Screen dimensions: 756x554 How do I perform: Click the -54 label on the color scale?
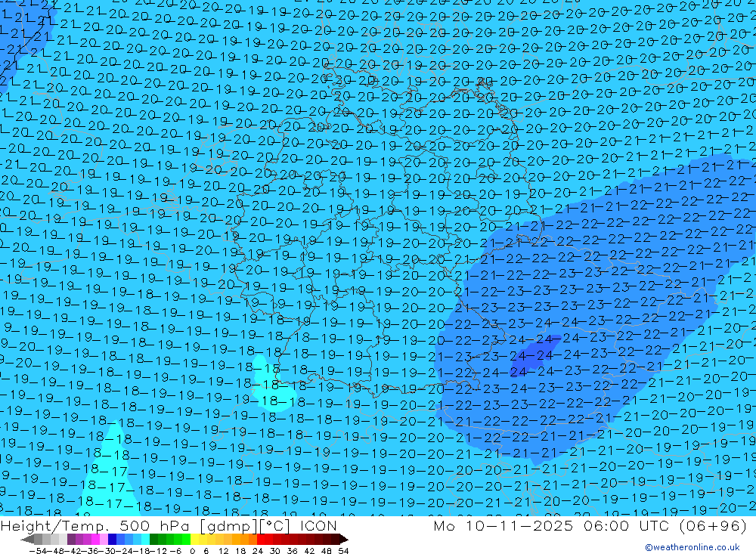pyautogui.click(x=38, y=551)
